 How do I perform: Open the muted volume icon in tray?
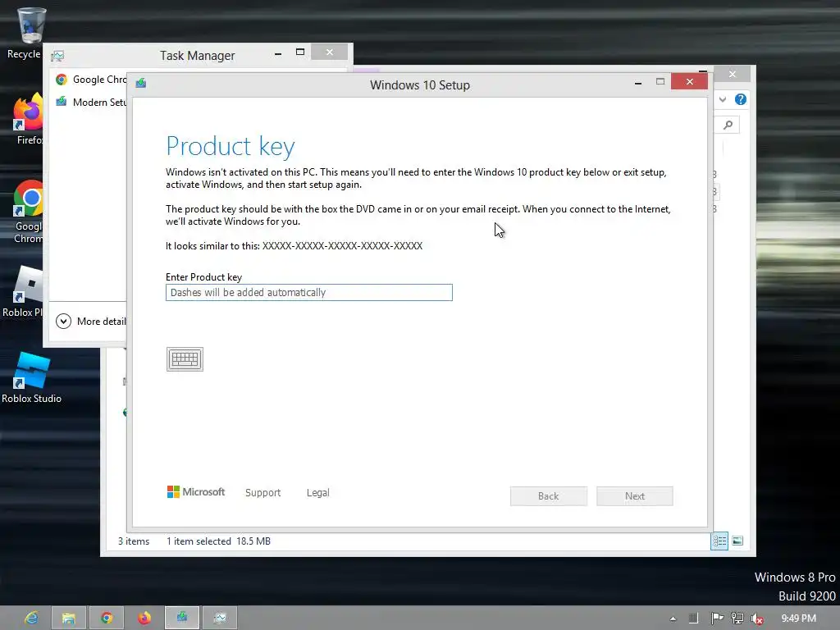point(757,619)
